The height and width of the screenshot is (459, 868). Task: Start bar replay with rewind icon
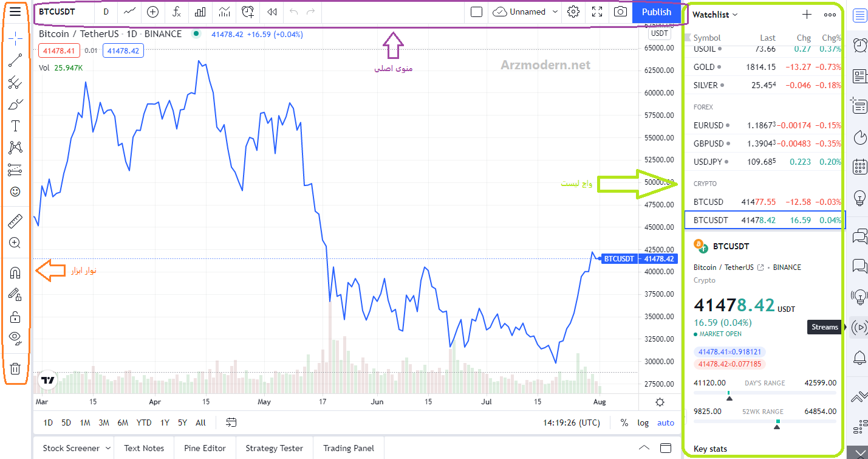click(x=273, y=12)
